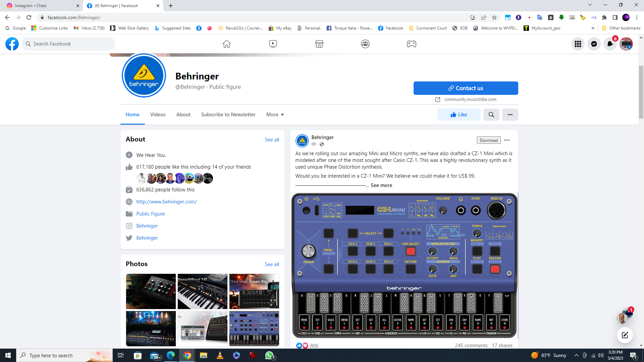Open DeepMind 12 photo thumbnail
644x362 pixels.
[202, 291]
